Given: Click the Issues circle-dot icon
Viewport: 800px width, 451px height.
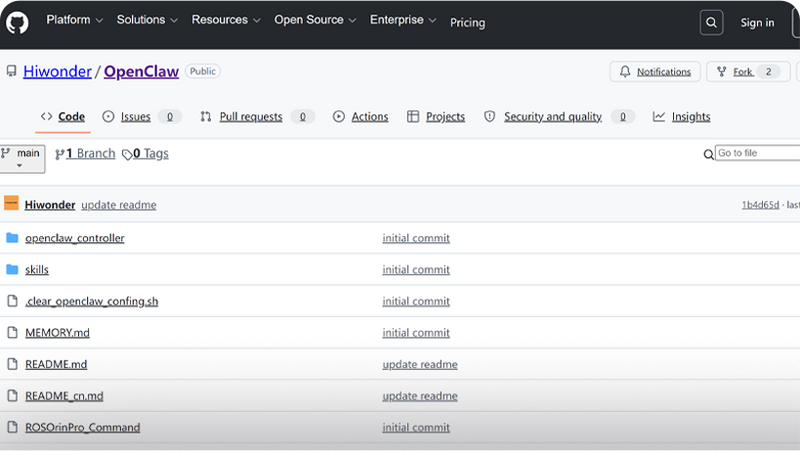Looking at the screenshot, I should [108, 116].
